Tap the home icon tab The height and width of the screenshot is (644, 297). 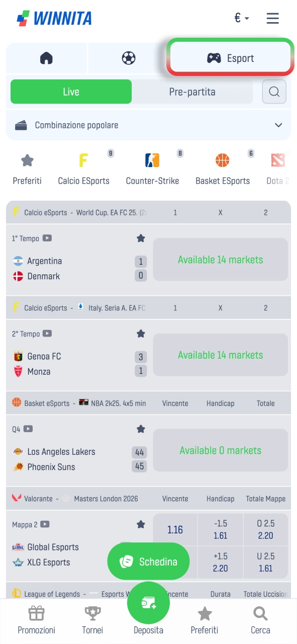click(46, 58)
